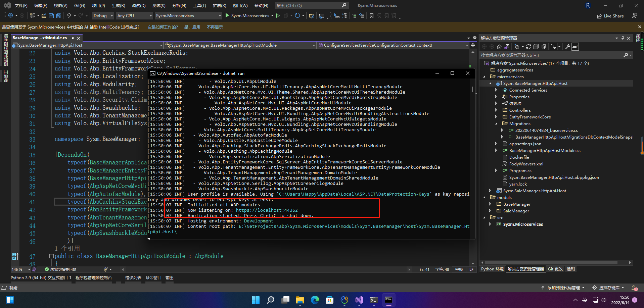Open Properties wrench icon in Solution Explorer
Image resolution: width=644 pixels, height=308 pixels.
pos(568,47)
